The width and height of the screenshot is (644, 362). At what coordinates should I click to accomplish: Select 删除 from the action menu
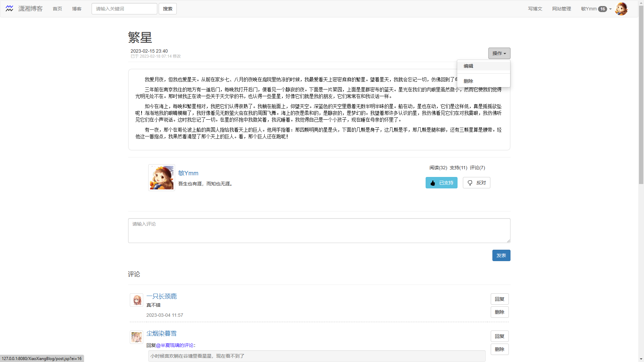coord(469,81)
